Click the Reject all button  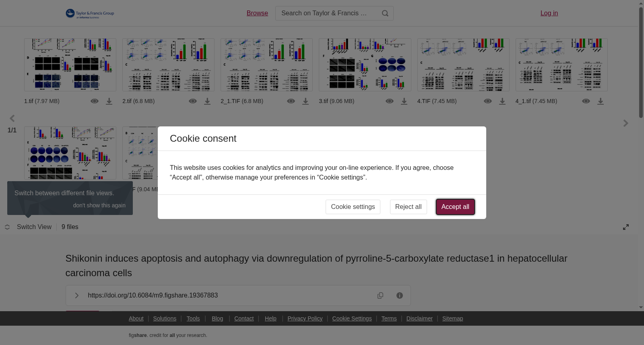408,207
